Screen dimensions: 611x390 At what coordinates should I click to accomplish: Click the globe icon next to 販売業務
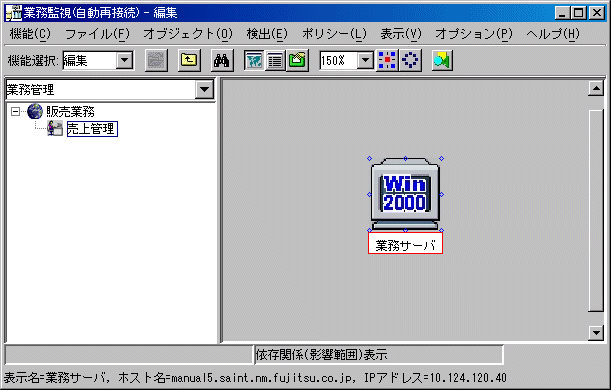click(x=35, y=111)
